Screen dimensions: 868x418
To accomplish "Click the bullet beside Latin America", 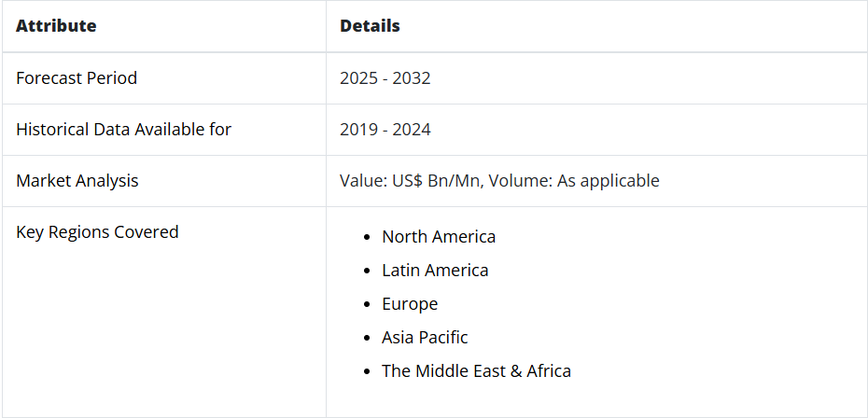I will click(x=367, y=272).
